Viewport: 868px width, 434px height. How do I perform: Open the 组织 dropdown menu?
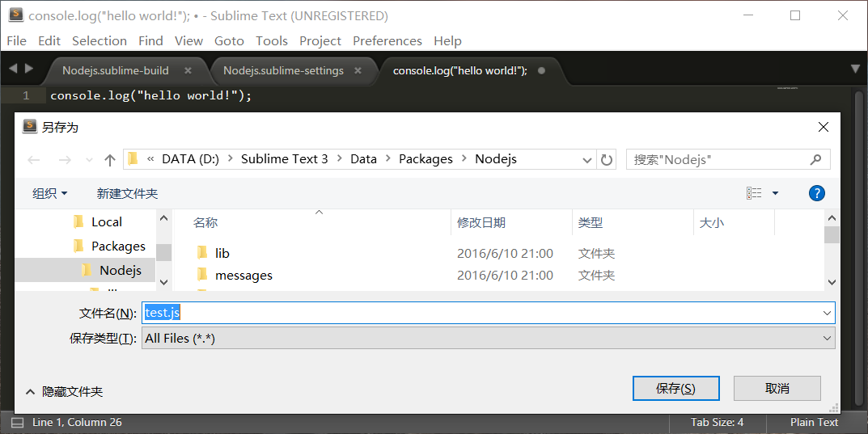(x=50, y=193)
